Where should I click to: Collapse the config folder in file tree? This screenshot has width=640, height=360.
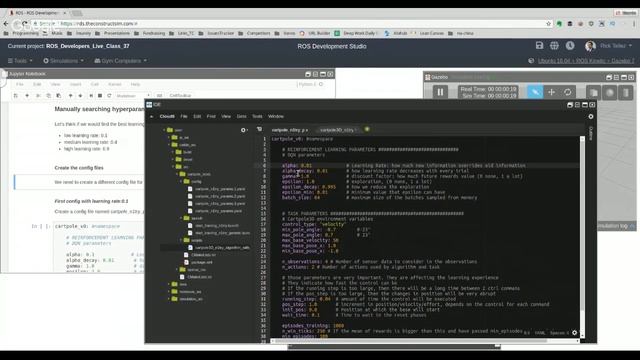coord(181,181)
